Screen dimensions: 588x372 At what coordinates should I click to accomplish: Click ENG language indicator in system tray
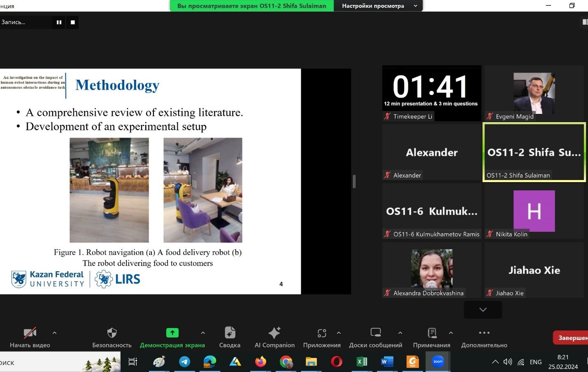pyautogui.click(x=535, y=362)
